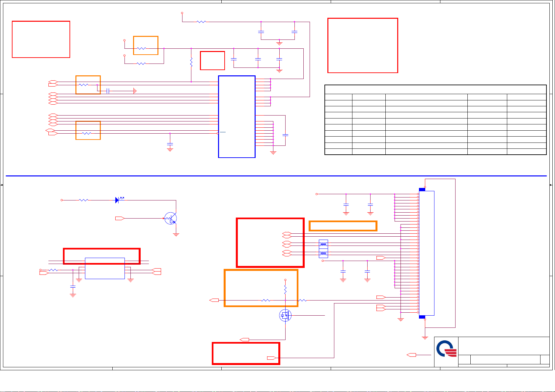Select the resistor feeding the LED anode
This screenshot has width=555, height=392.
click(x=84, y=200)
